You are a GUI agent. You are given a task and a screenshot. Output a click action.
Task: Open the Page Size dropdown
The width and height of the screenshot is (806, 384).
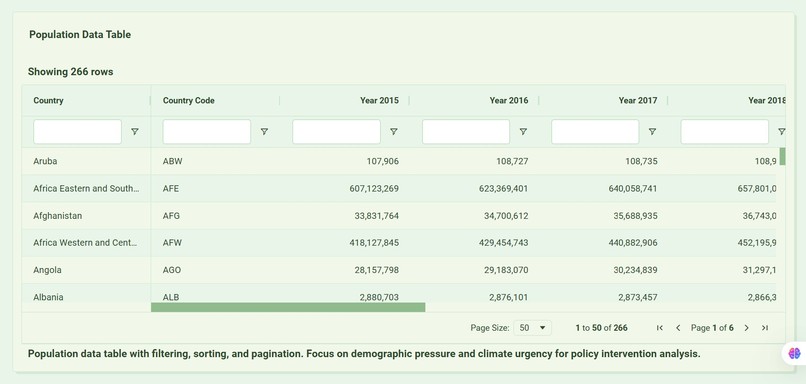(533, 328)
